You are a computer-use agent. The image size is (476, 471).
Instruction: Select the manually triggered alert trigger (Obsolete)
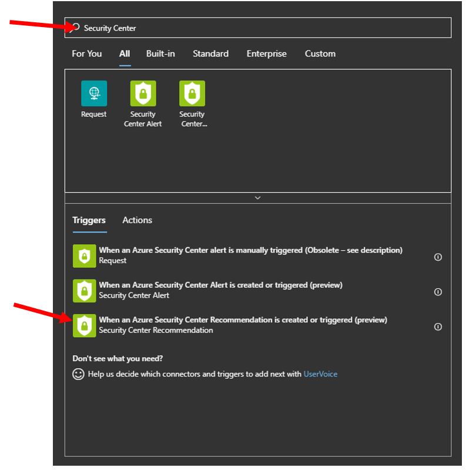click(x=257, y=255)
